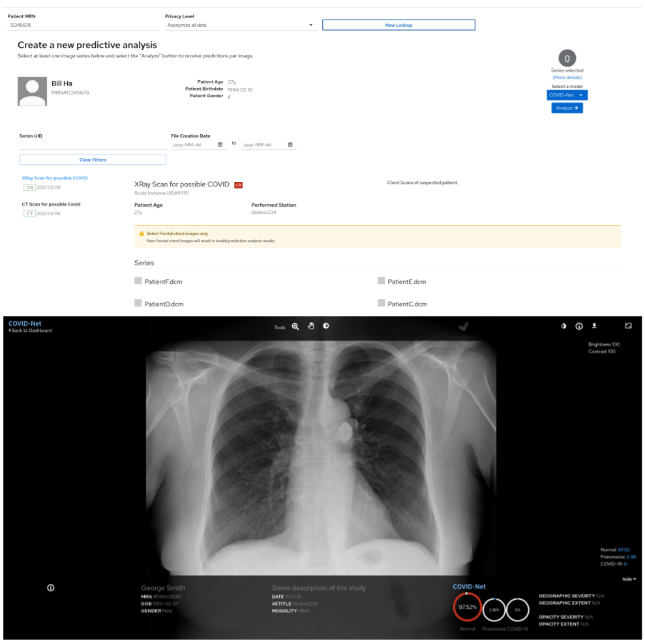Click the Clear Filters button
This screenshot has height=644, width=645.
[x=93, y=160]
